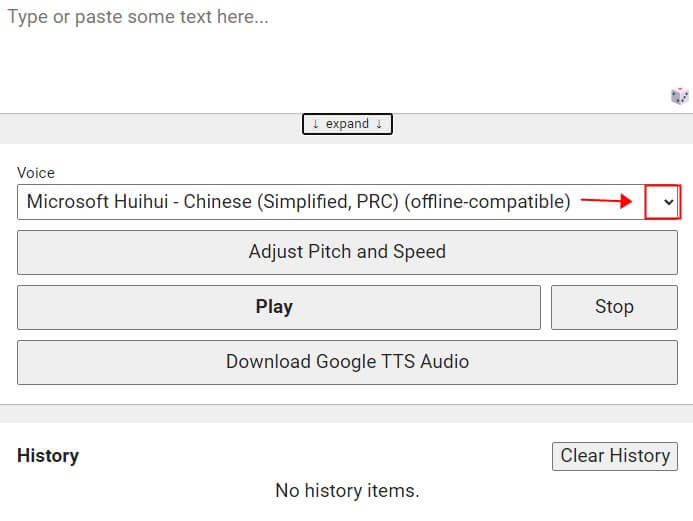
Task: Click the History heading
Action: click(x=48, y=456)
